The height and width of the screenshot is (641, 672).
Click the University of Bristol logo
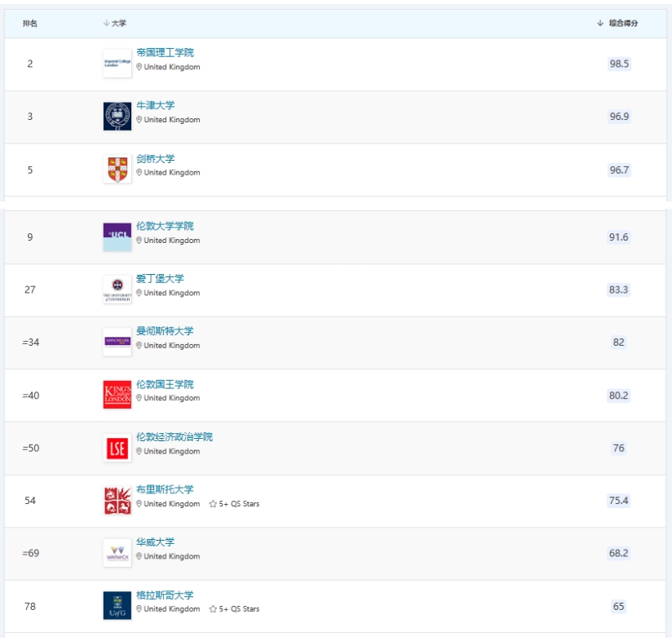click(x=117, y=501)
